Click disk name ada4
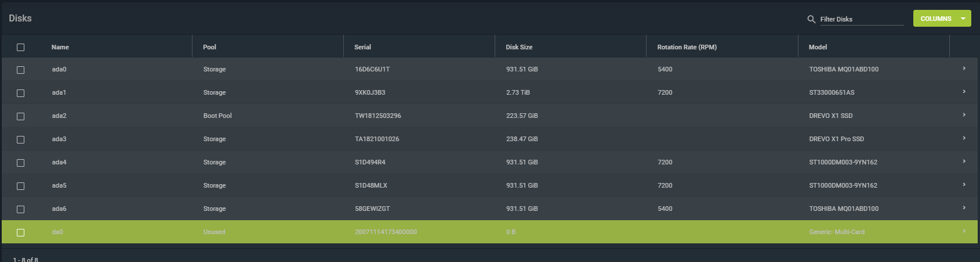This screenshot has height=262, width=980. pos(59,162)
